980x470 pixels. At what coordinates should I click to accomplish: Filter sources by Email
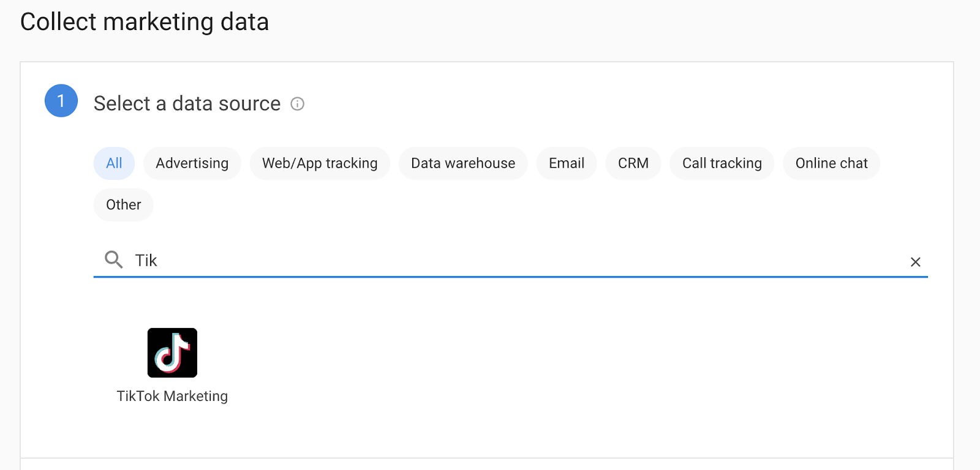(x=566, y=163)
